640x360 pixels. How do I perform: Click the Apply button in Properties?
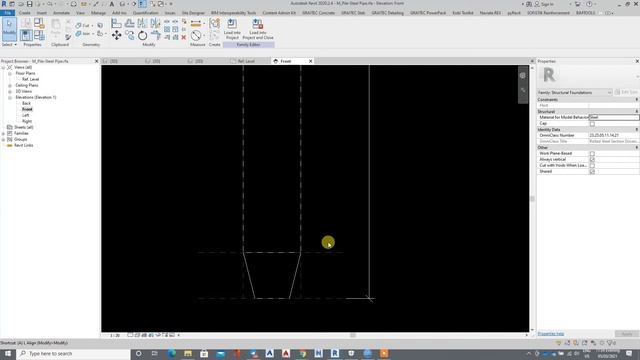click(x=627, y=334)
